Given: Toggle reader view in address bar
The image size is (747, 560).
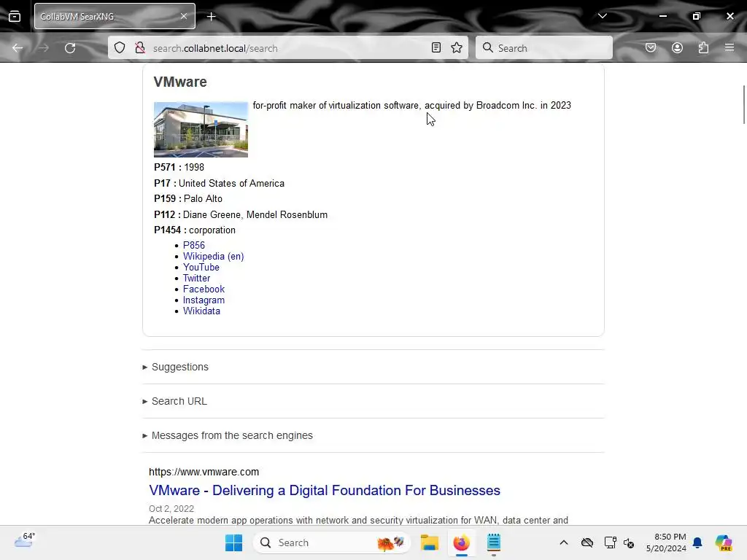Looking at the screenshot, I should click(x=436, y=47).
